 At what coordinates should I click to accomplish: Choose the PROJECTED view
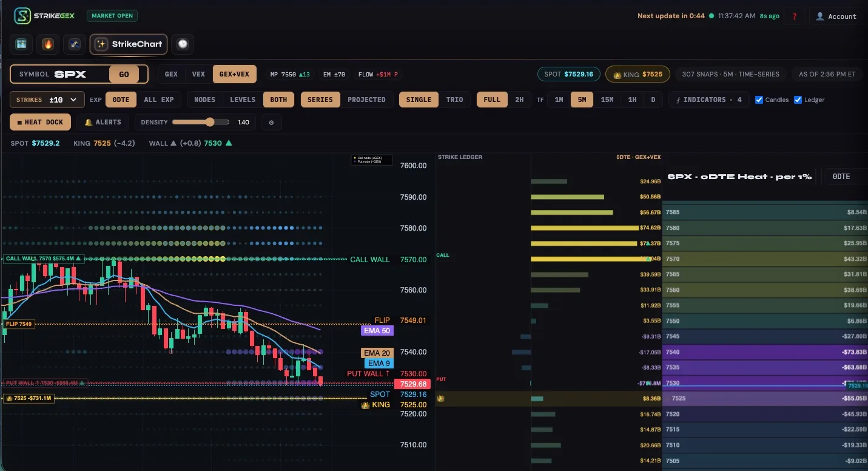pyautogui.click(x=366, y=100)
